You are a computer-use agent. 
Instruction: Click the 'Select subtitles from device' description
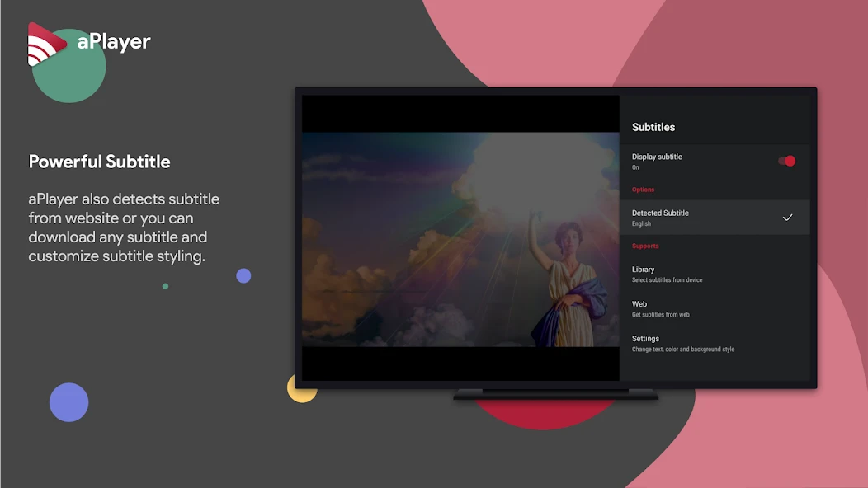point(667,280)
